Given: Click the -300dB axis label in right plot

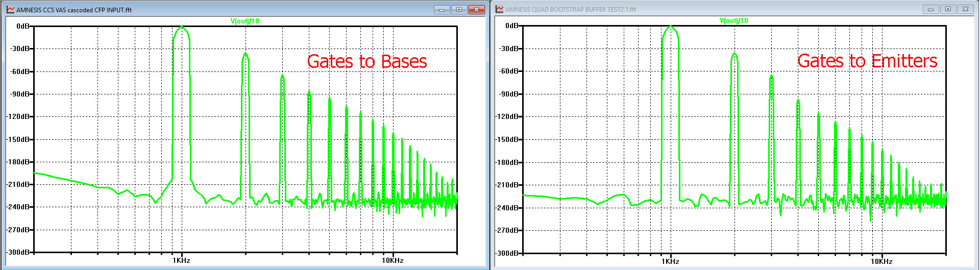Looking at the screenshot, I should 507,253.
